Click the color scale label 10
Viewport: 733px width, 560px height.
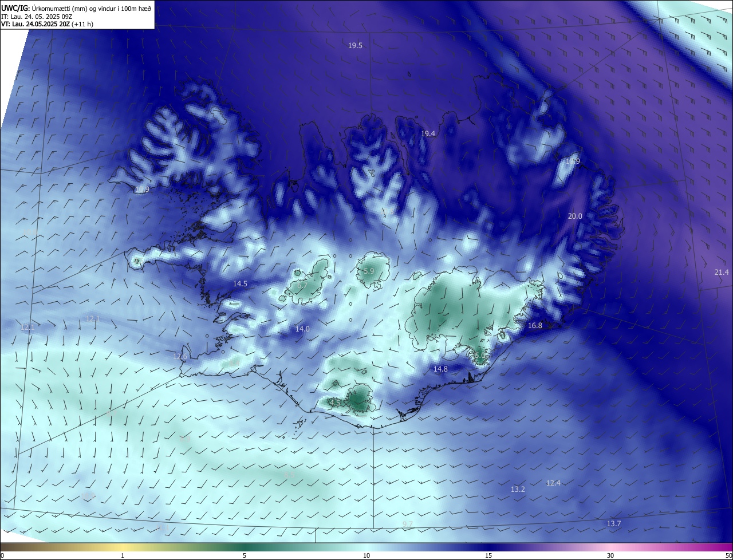pos(366,555)
